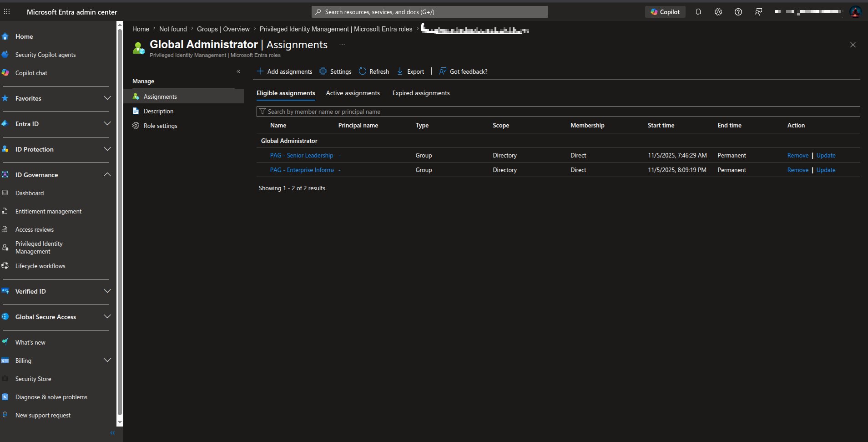Image resolution: width=868 pixels, height=442 pixels.
Task: Open notifications bell icon
Action: [698, 12]
